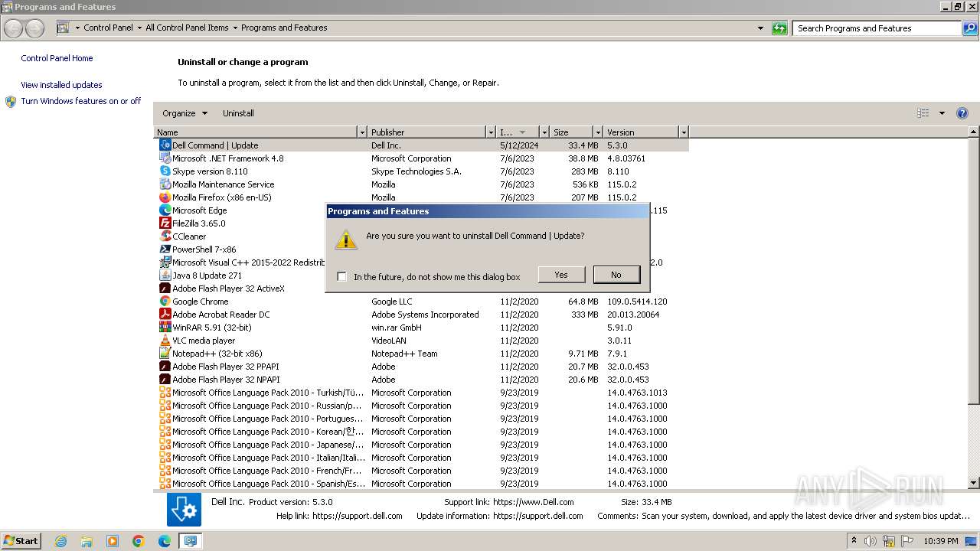
Task: Open Turn Windows features on or off
Action: pos(81,101)
